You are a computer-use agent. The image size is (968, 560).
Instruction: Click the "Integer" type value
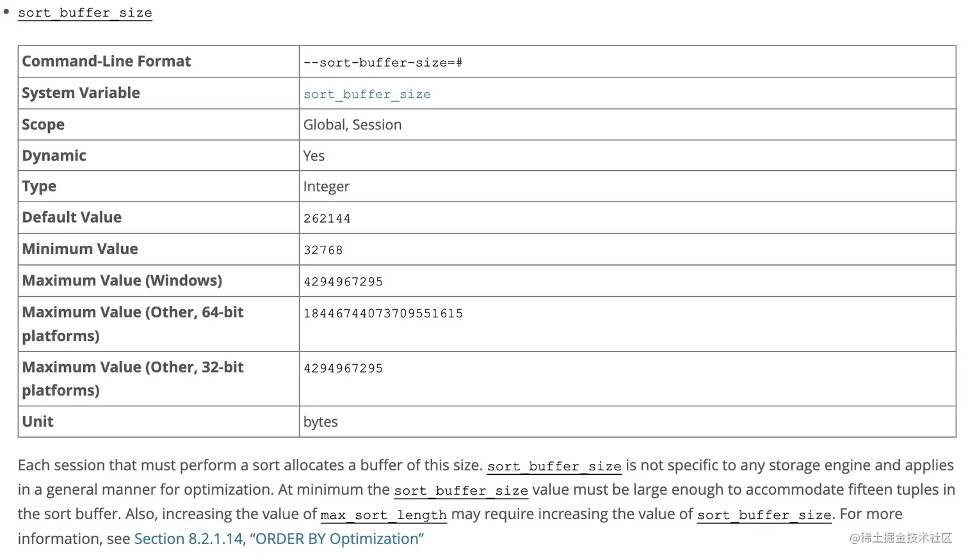pos(326,187)
